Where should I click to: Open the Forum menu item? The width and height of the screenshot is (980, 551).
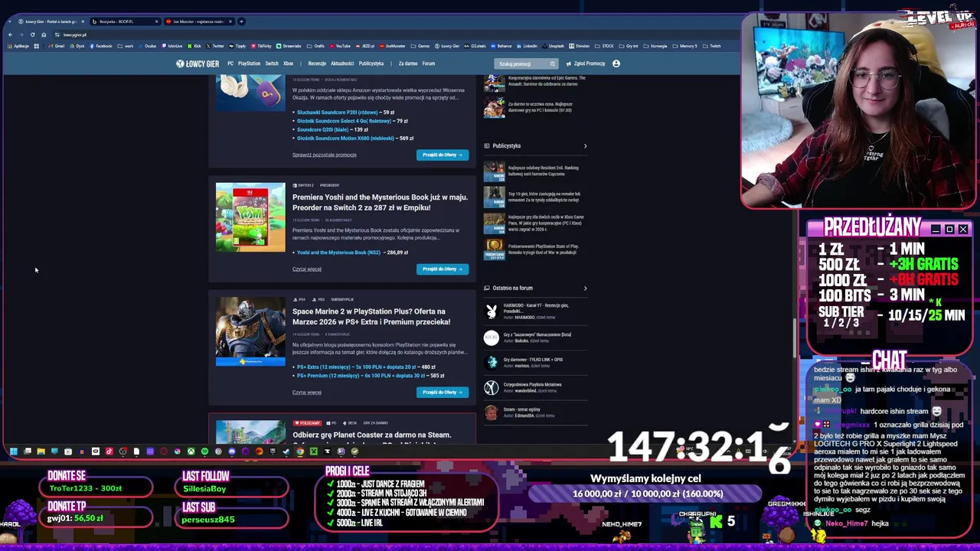(x=429, y=64)
